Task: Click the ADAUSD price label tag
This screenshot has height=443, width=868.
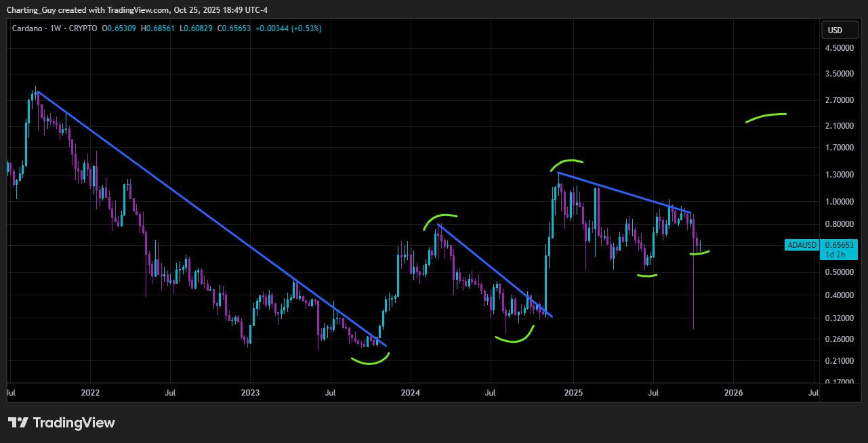Action: tap(802, 245)
